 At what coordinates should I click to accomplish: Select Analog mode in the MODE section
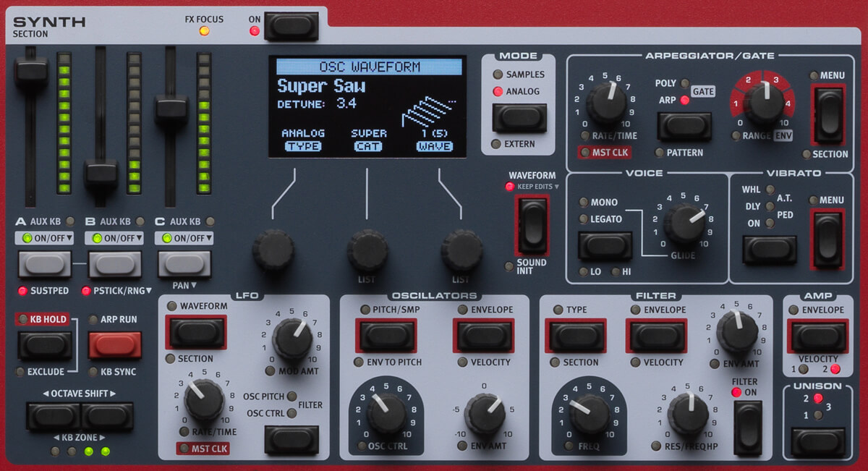click(x=498, y=92)
